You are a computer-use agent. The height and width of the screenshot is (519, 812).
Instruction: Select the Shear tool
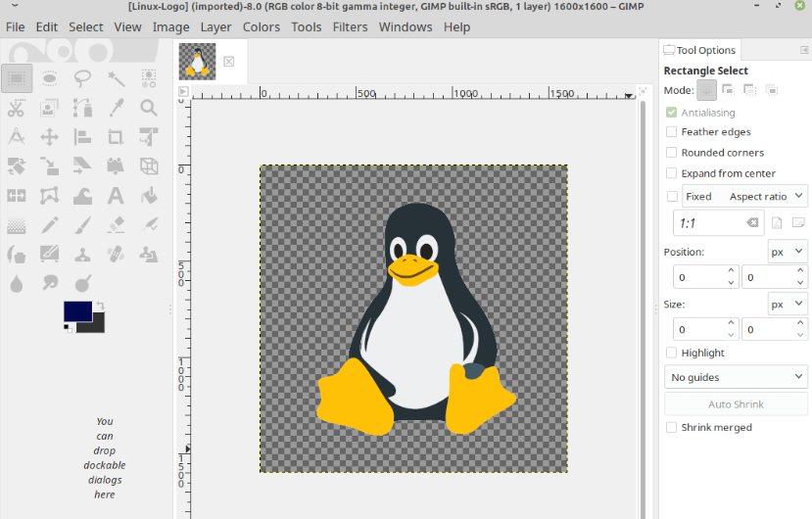[x=83, y=166]
